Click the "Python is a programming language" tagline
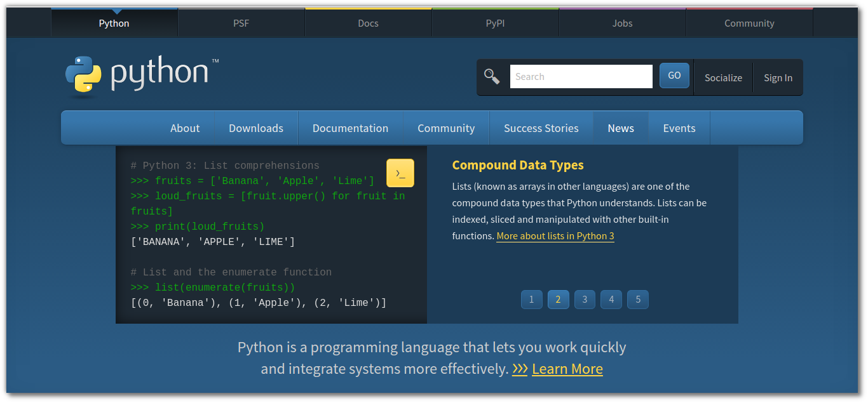The height and width of the screenshot is (403, 868). [432, 358]
